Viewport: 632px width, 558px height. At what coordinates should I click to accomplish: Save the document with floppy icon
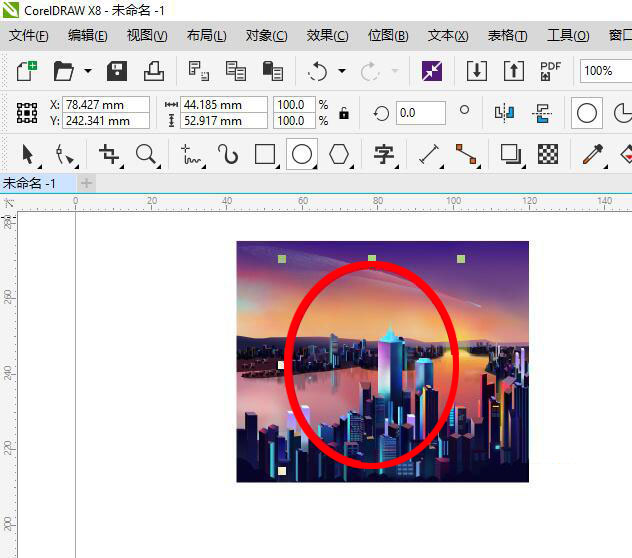[x=117, y=71]
